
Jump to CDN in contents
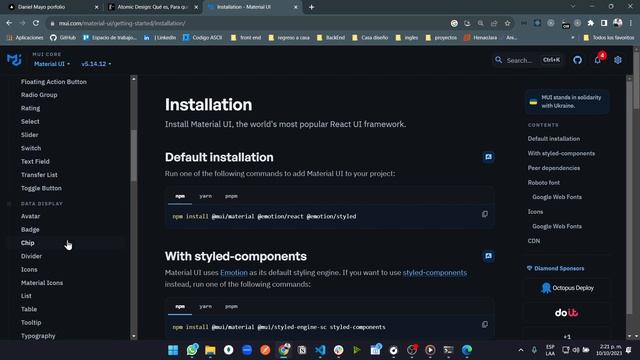coord(533,241)
